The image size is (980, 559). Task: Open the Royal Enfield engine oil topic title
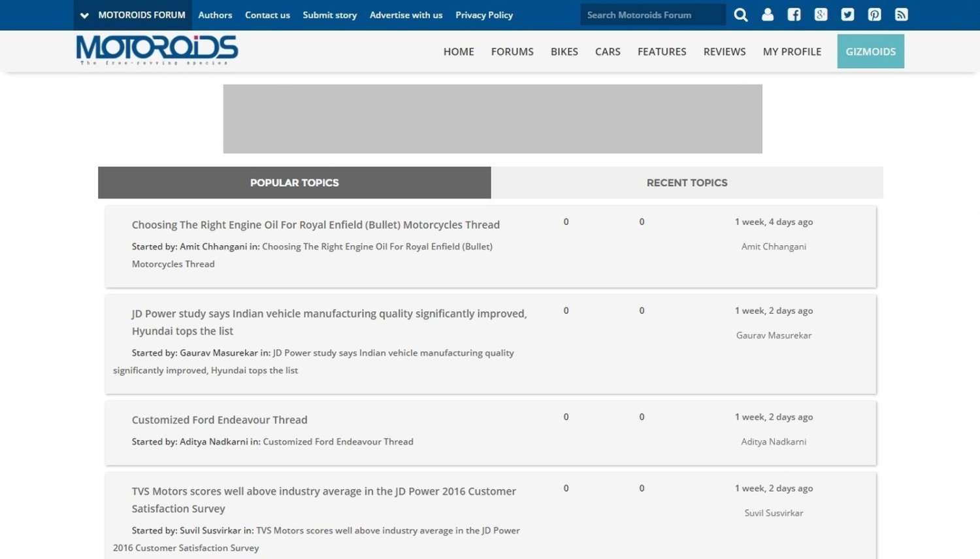click(316, 224)
